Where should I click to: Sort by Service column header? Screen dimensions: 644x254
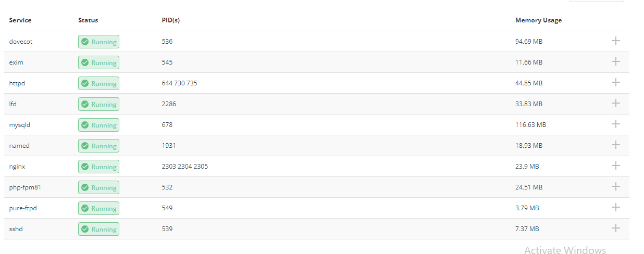[x=20, y=20]
